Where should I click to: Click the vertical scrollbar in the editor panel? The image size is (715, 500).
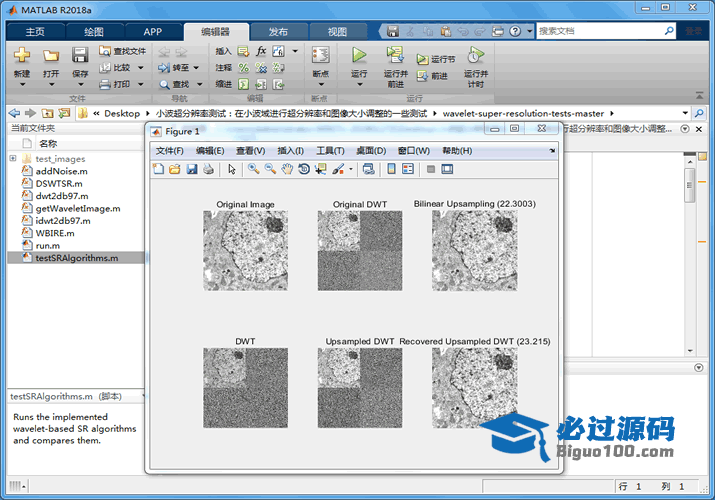[x=689, y=185]
